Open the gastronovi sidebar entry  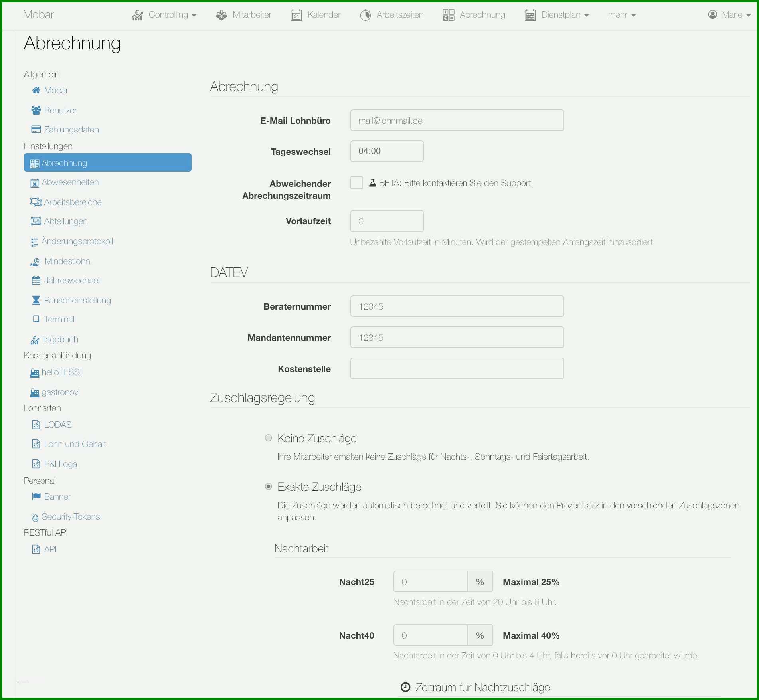55,392
